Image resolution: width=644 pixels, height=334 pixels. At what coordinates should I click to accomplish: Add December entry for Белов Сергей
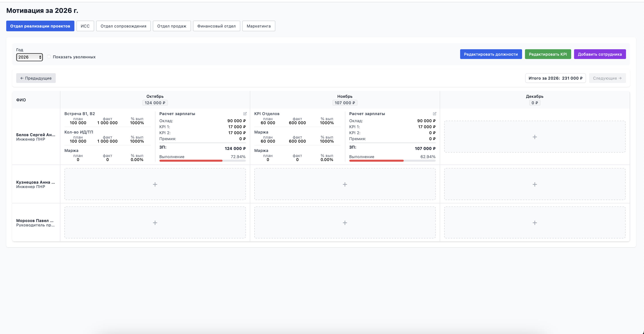pos(535,137)
